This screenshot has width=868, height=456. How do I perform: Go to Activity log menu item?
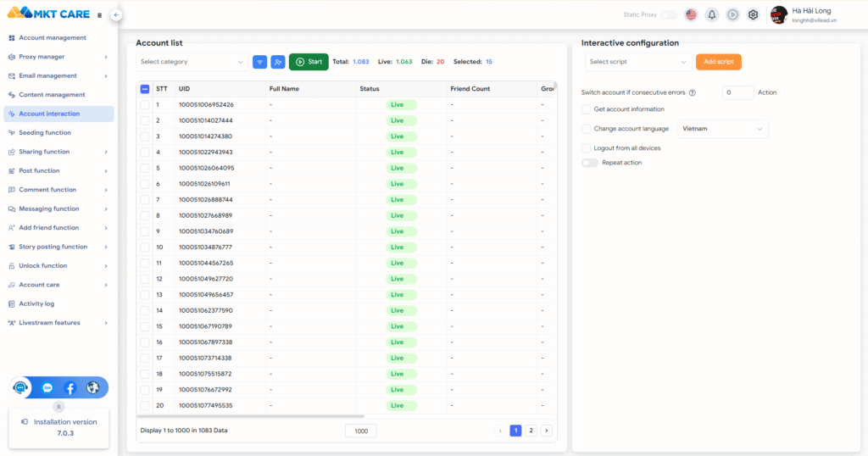pos(36,303)
